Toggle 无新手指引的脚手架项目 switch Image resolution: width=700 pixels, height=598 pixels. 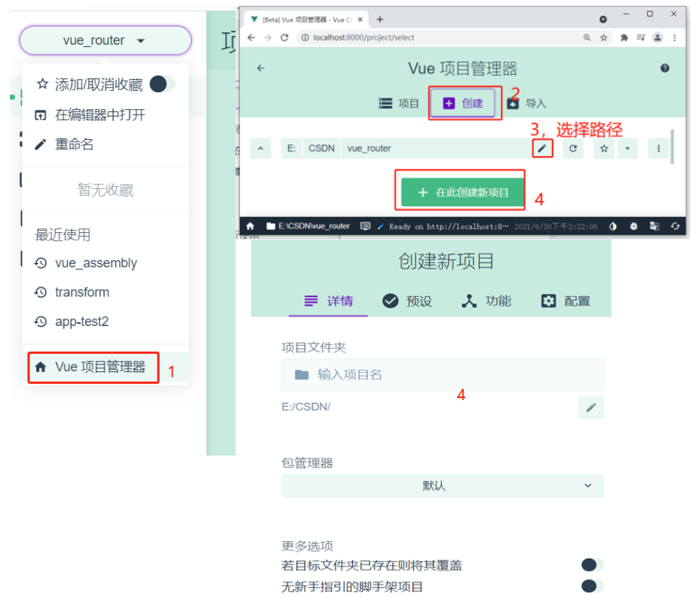pyautogui.click(x=592, y=585)
